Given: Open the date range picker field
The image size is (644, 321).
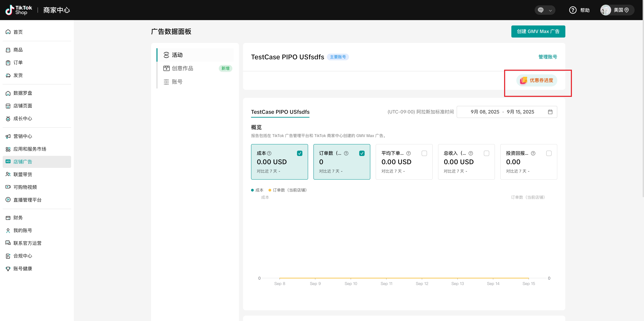Looking at the screenshot, I should pos(502,112).
